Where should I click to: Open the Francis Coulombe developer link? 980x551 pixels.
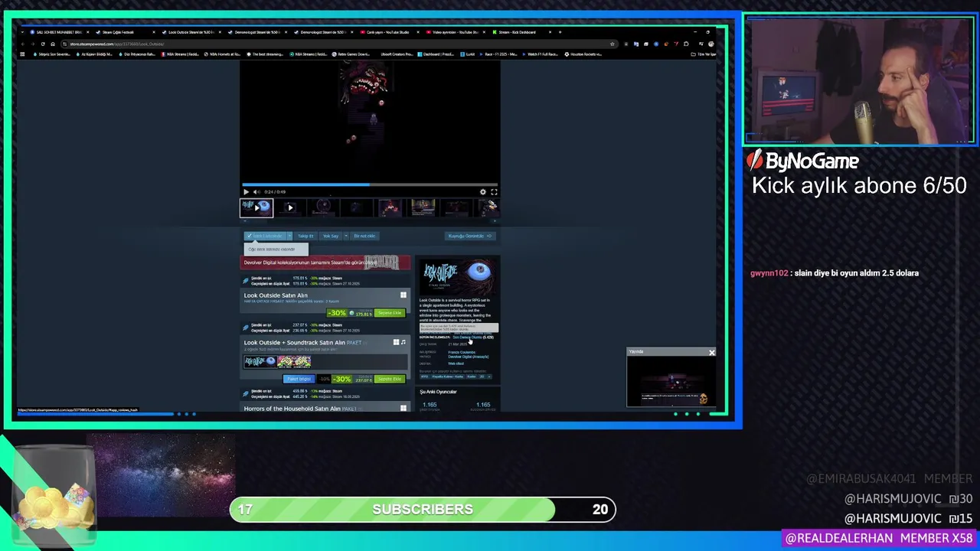tap(462, 352)
